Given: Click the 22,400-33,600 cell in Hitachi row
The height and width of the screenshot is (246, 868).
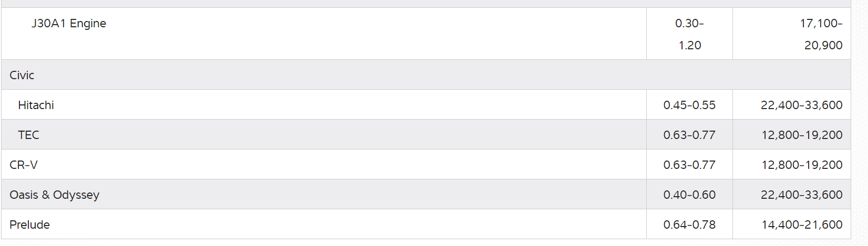Looking at the screenshot, I should click(801, 105).
